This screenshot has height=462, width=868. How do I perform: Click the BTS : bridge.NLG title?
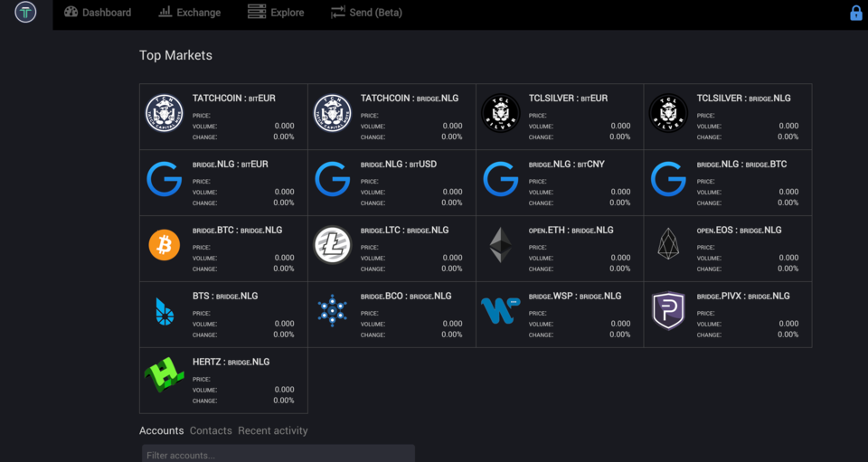(x=225, y=296)
